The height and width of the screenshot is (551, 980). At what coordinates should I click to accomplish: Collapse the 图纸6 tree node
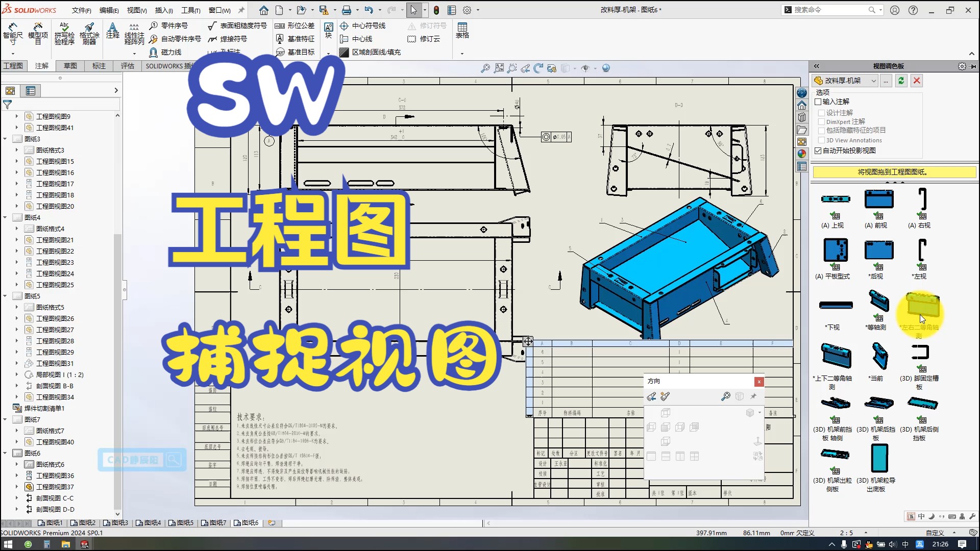(x=5, y=453)
